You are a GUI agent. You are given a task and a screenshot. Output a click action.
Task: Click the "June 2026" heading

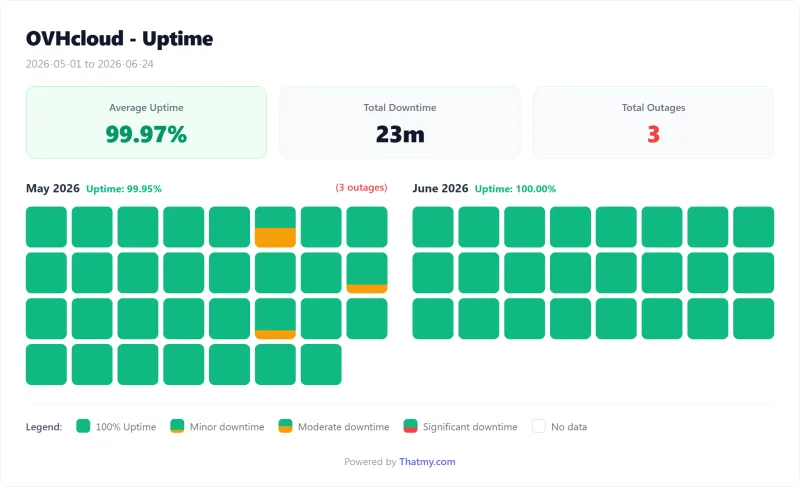point(440,188)
